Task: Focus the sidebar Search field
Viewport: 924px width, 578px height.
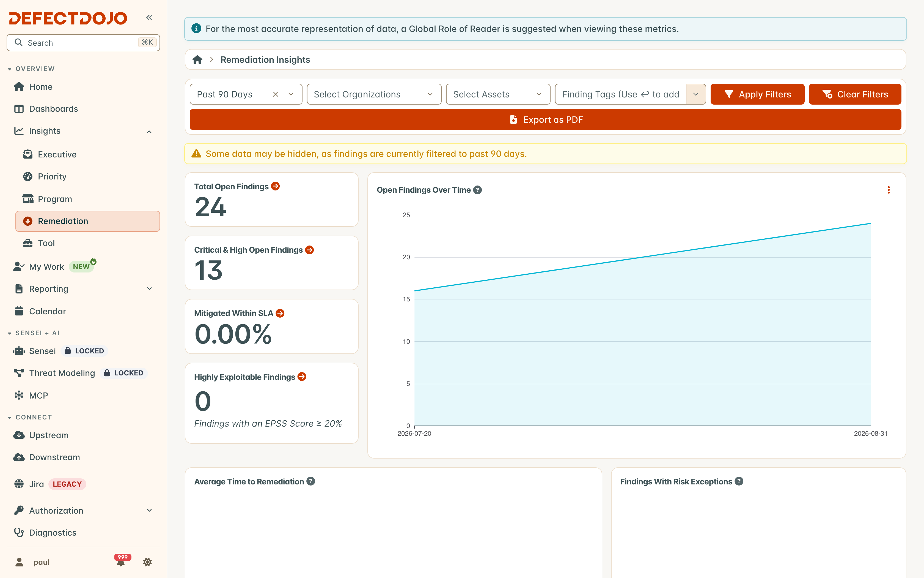Action: 83,42
